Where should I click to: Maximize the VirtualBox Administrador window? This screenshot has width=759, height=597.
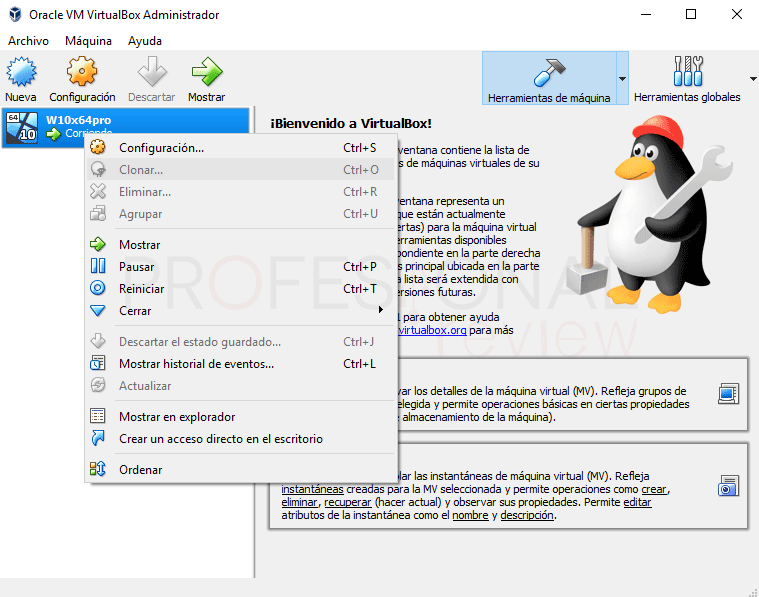pyautogui.click(x=691, y=15)
